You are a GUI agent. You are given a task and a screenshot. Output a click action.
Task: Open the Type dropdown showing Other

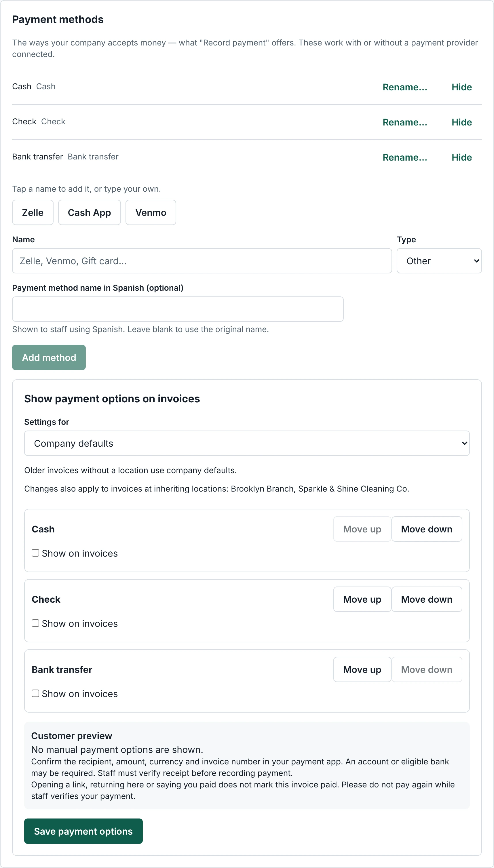pos(439,261)
